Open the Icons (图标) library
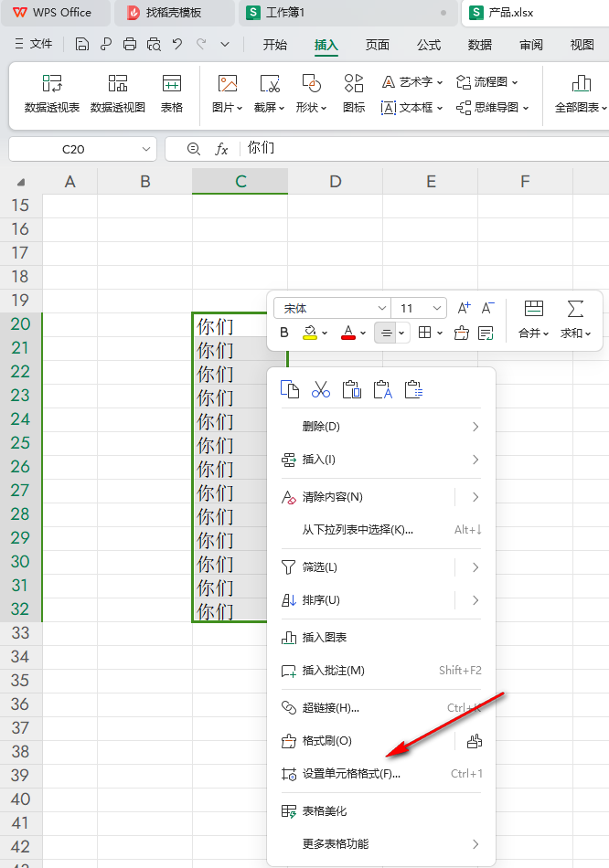Screen dimensions: 609x868 pyautogui.click(x=354, y=93)
